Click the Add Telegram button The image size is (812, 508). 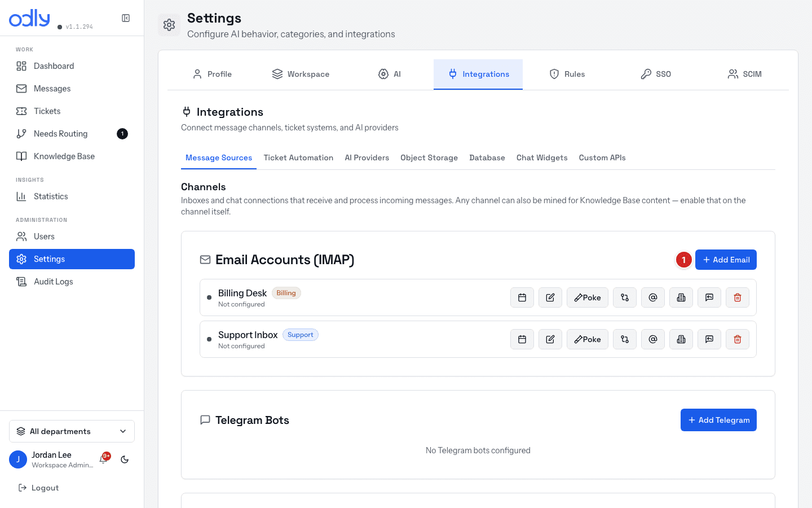click(718, 420)
